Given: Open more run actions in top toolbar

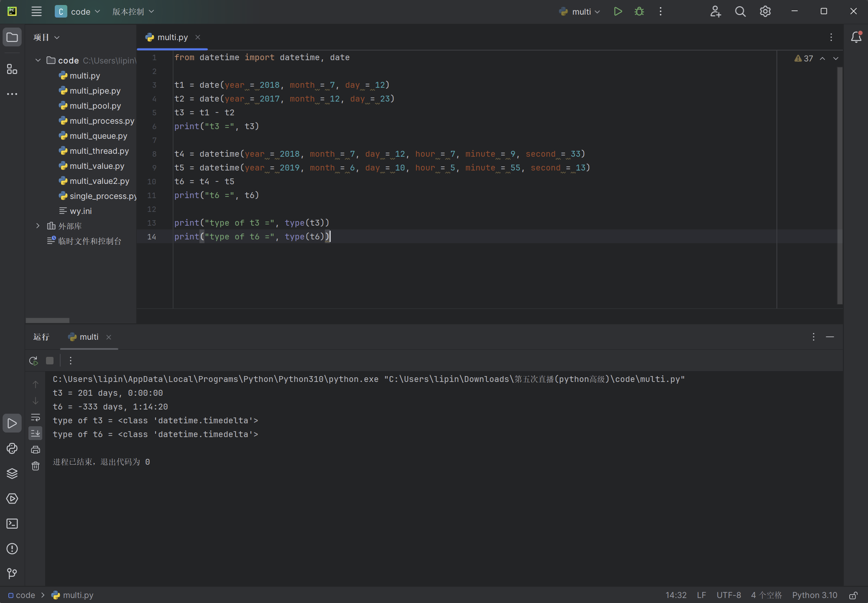Looking at the screenshot, I should point(661,12).
